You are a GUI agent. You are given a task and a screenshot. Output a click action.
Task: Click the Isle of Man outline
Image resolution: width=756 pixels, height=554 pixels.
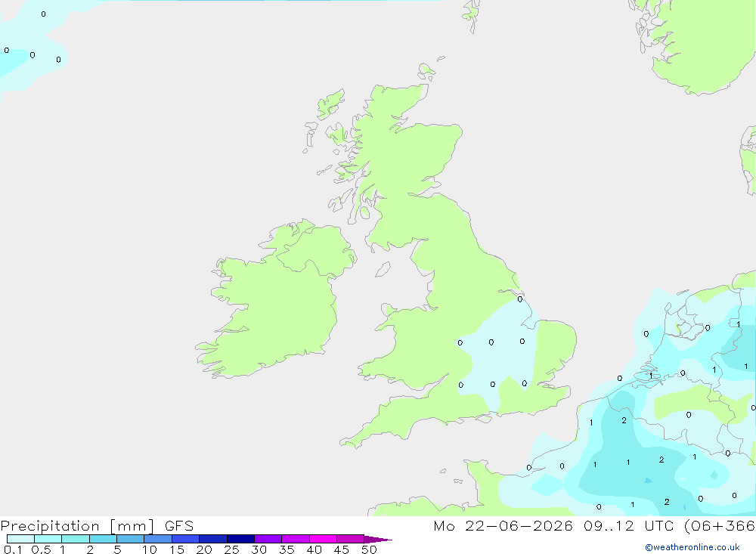click(383, 269)
